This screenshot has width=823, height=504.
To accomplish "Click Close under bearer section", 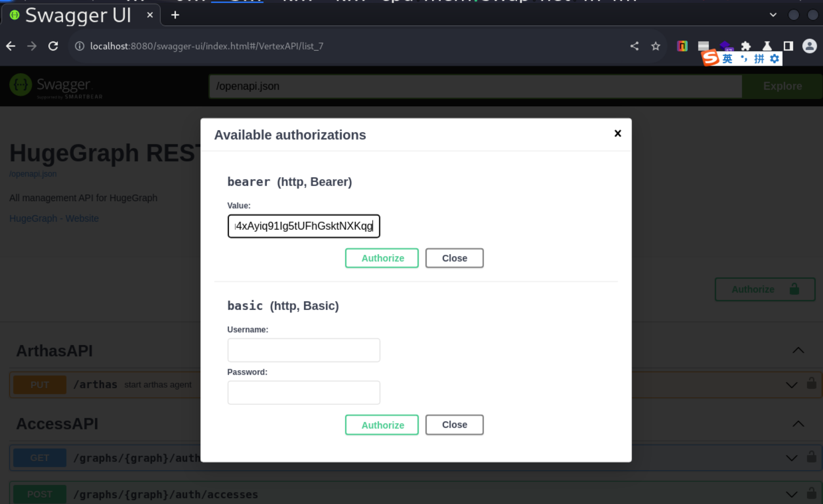I will tap(454, 258).
